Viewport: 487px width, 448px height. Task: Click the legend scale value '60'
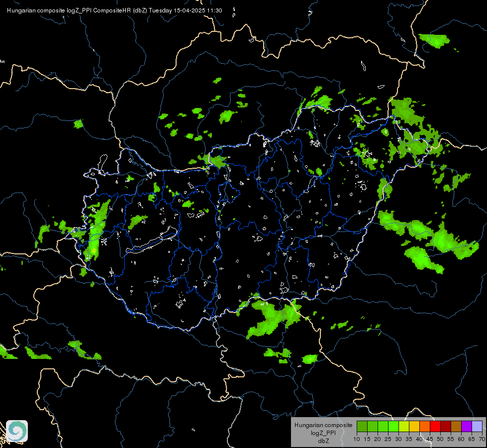pos(461,439)
